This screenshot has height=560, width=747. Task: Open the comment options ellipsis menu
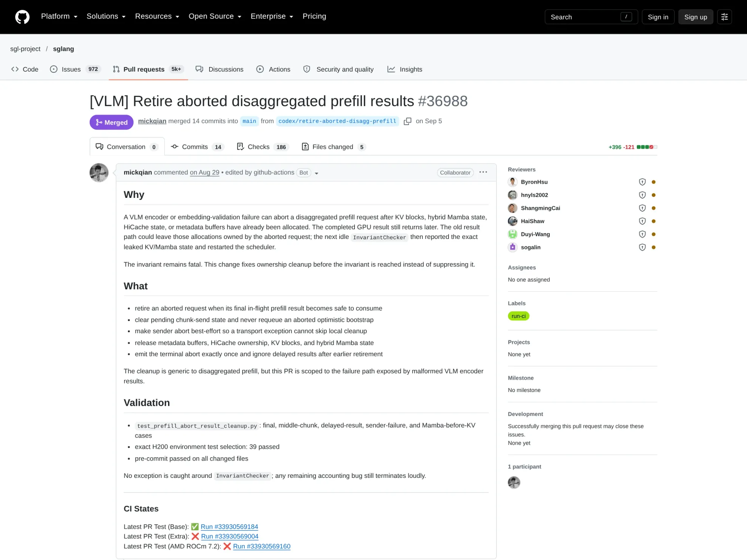483,172
